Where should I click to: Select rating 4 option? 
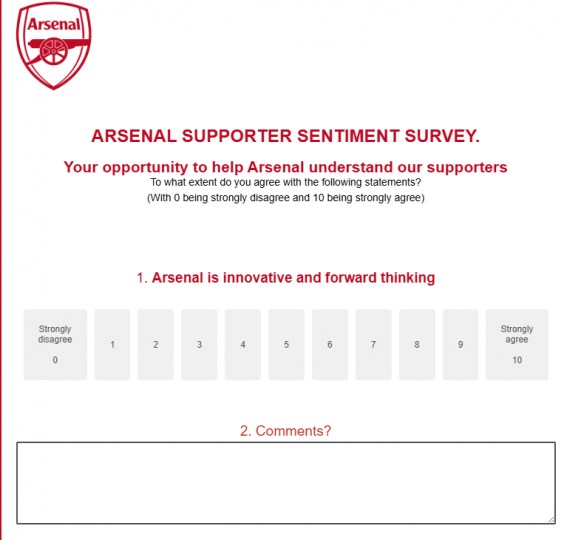[243, 344]
